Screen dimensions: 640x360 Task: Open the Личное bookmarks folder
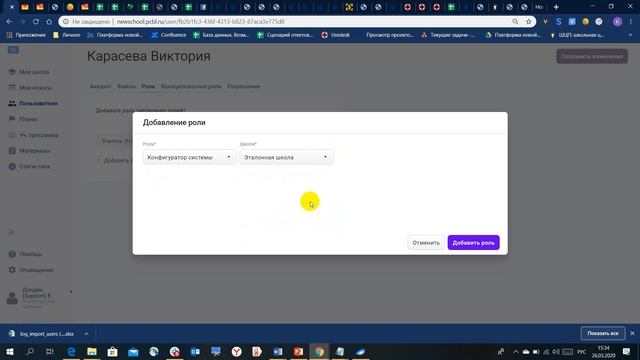[67, 35]
